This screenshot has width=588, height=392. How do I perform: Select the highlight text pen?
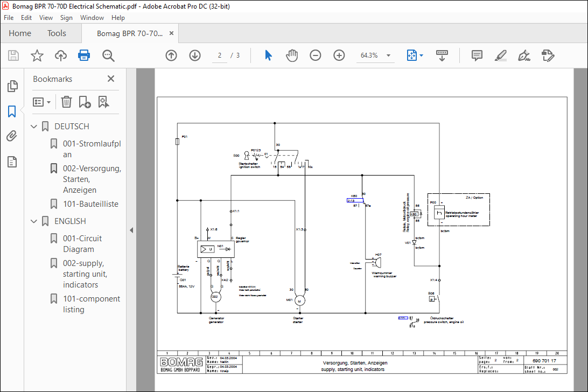click(501, 55)
